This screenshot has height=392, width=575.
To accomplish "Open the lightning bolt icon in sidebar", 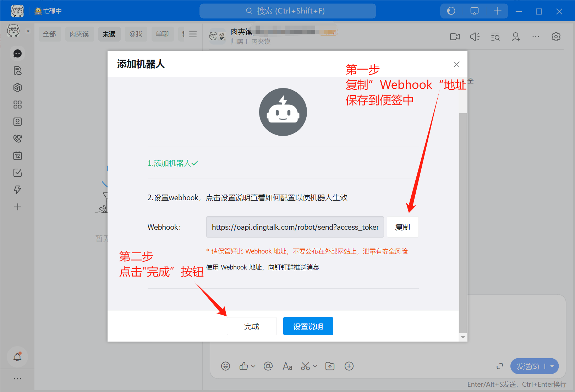I will click(x=17, y=190).
